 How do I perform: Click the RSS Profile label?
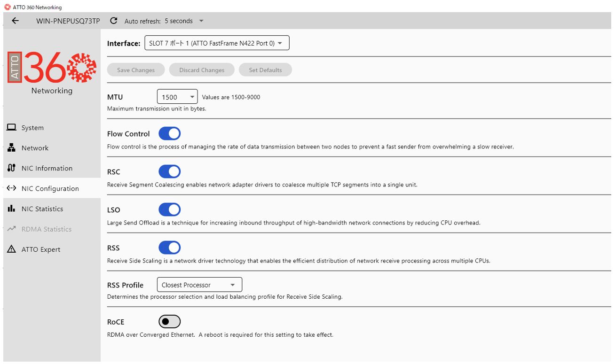click(x=125, y=285)
